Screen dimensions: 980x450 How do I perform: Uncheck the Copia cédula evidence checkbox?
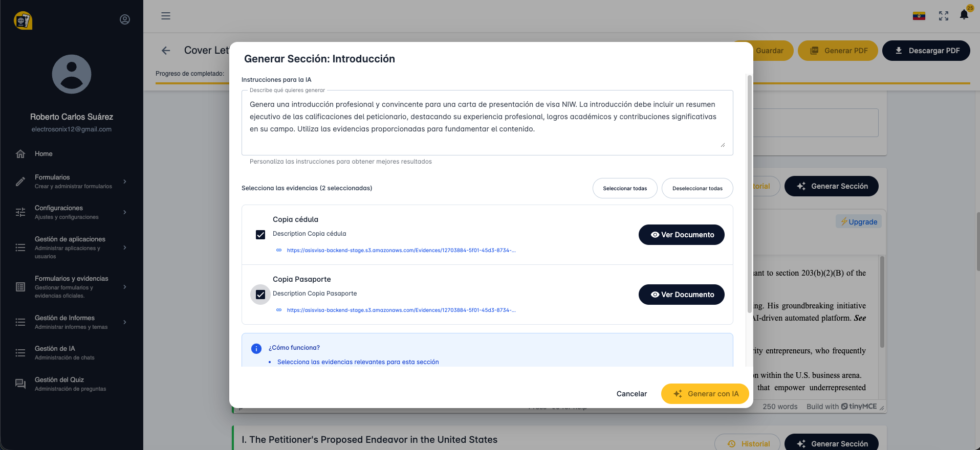pyautogui.click(x=260, y=235)
